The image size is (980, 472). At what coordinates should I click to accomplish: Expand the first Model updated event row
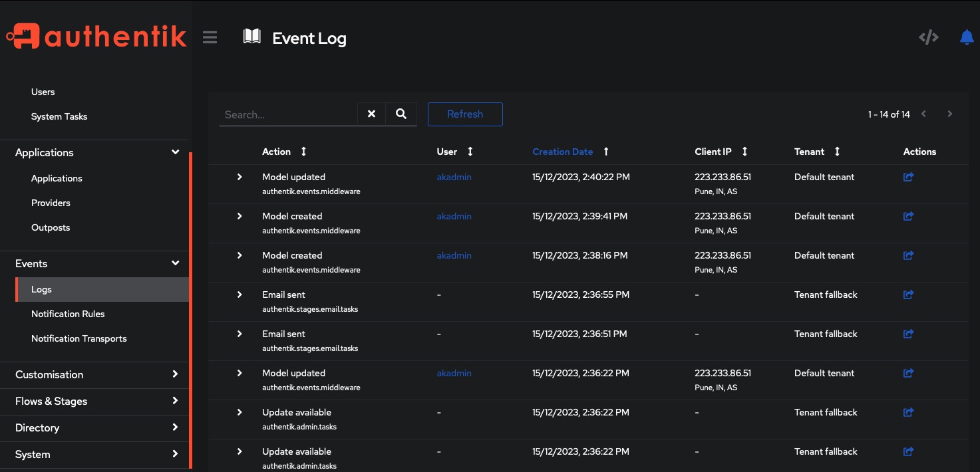coord(240,177)
